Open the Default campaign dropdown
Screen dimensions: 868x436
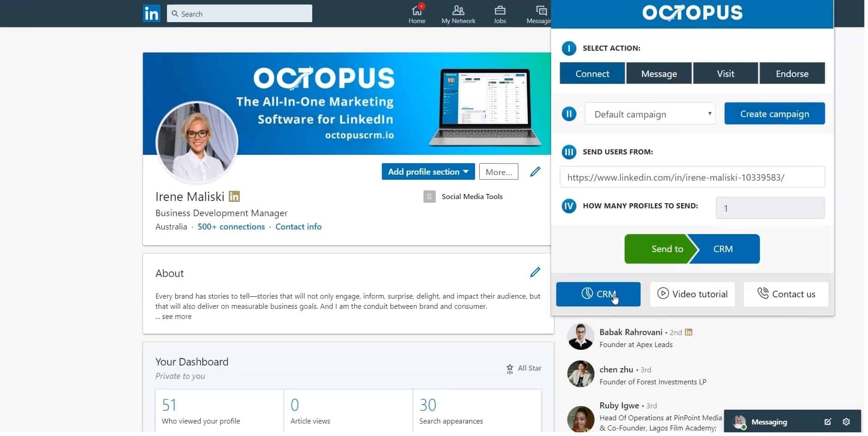[x=650, y=114]
